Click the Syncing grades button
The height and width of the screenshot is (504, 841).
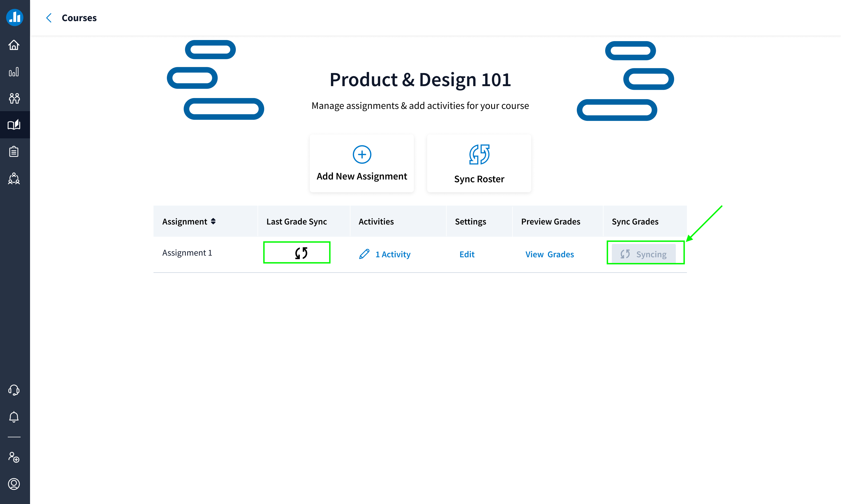[644, 254]
